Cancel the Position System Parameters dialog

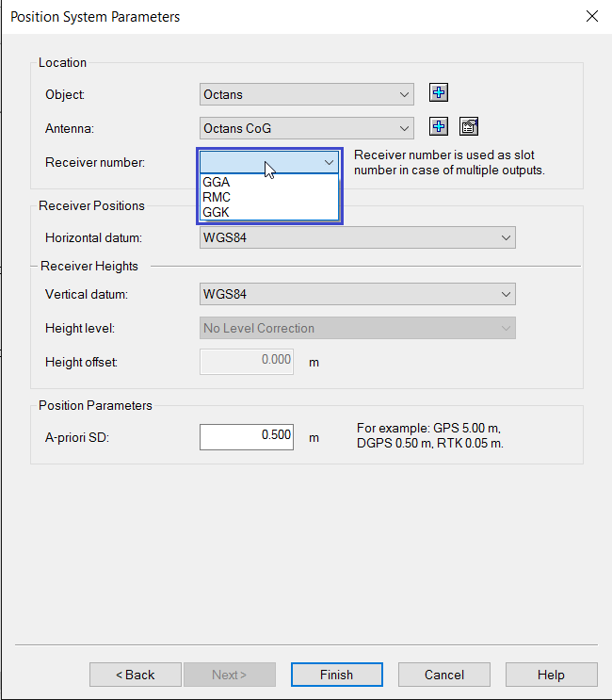point(444,675)
